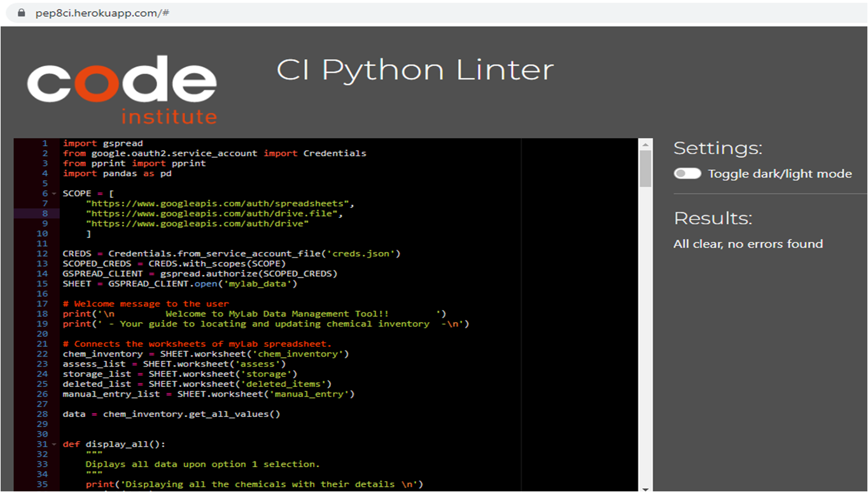Click the 'SCOPE = [' code line

click(x=88, y=193)
